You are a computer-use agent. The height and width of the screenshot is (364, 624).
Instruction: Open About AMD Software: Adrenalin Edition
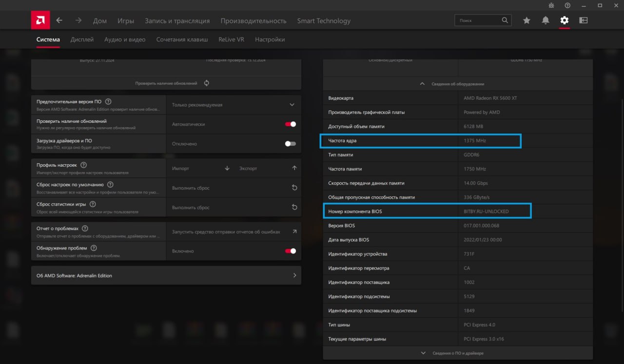point(166,275)
